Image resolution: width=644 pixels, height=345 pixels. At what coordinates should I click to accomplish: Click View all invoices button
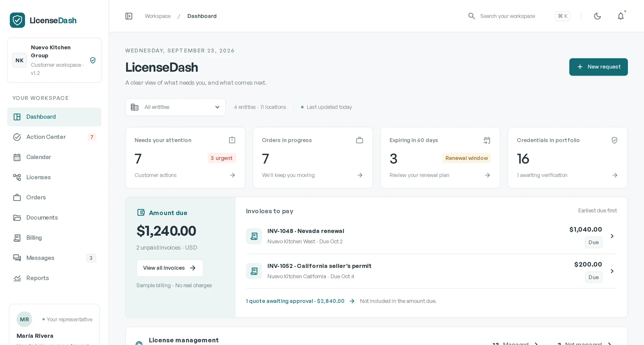pyautogui.click(x=170, y=268)
